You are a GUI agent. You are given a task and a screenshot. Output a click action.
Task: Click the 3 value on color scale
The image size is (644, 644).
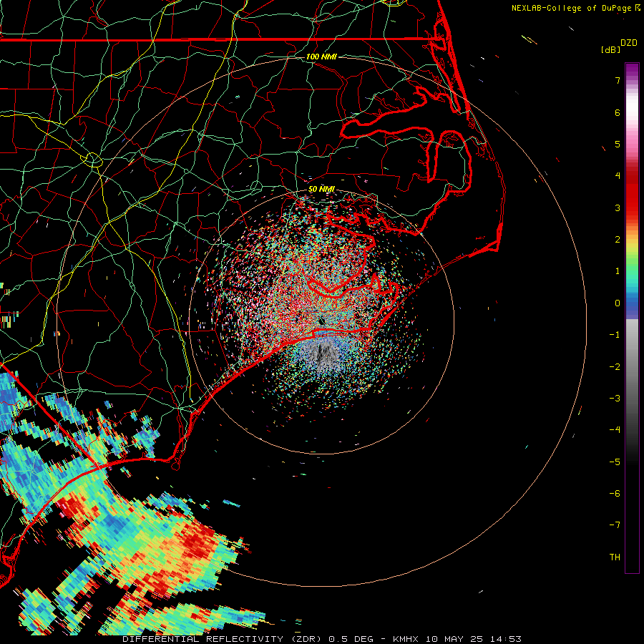618,208
